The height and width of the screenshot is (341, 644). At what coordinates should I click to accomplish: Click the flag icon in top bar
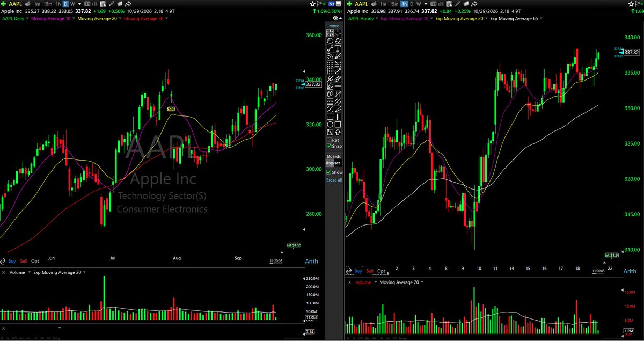tap(319, 4)
